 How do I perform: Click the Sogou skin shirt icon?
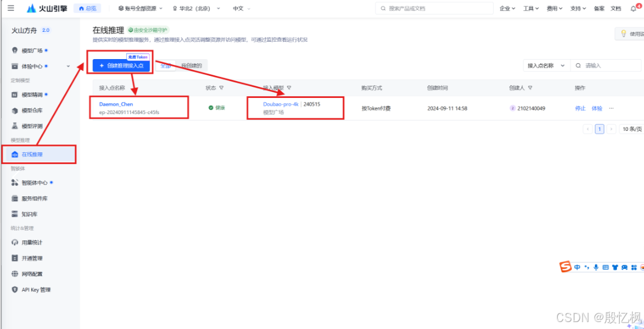pyautogui.click(x=615, y=268)
